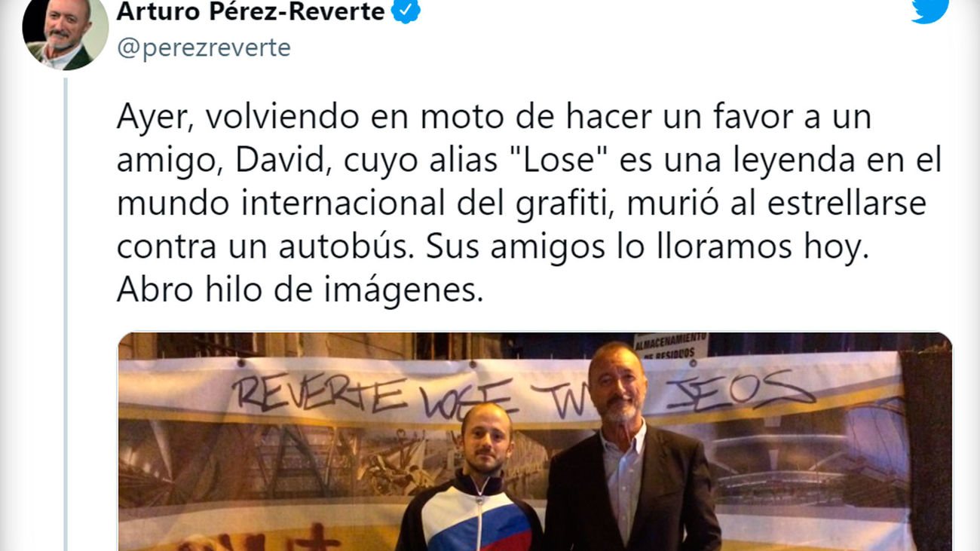Click the line "Abro hilo de imágenes."
This screenshot has width=980, height=551.
click(x=300, y=292)
